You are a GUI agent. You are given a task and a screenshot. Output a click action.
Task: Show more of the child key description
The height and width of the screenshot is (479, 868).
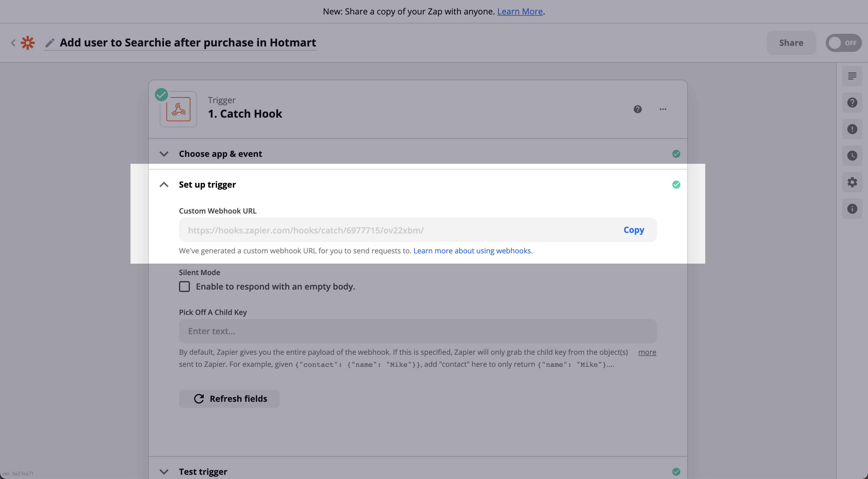(647, 352)
